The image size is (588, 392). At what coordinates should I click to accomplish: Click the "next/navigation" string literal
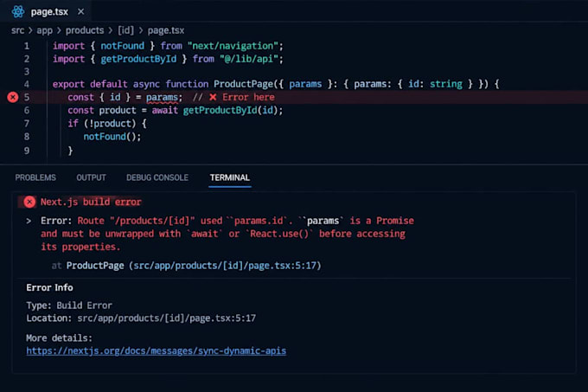tap(233, 46)
